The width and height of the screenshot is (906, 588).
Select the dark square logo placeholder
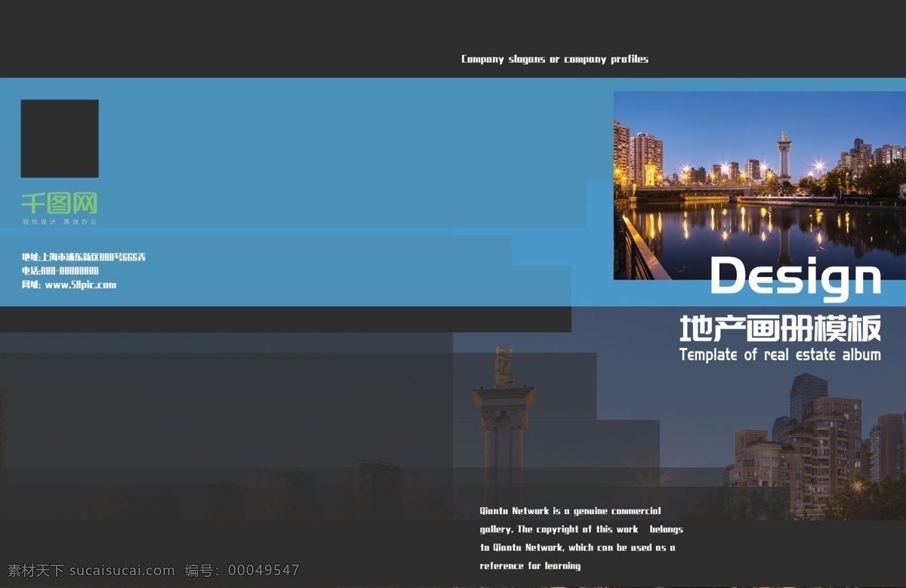coord(60,139)
